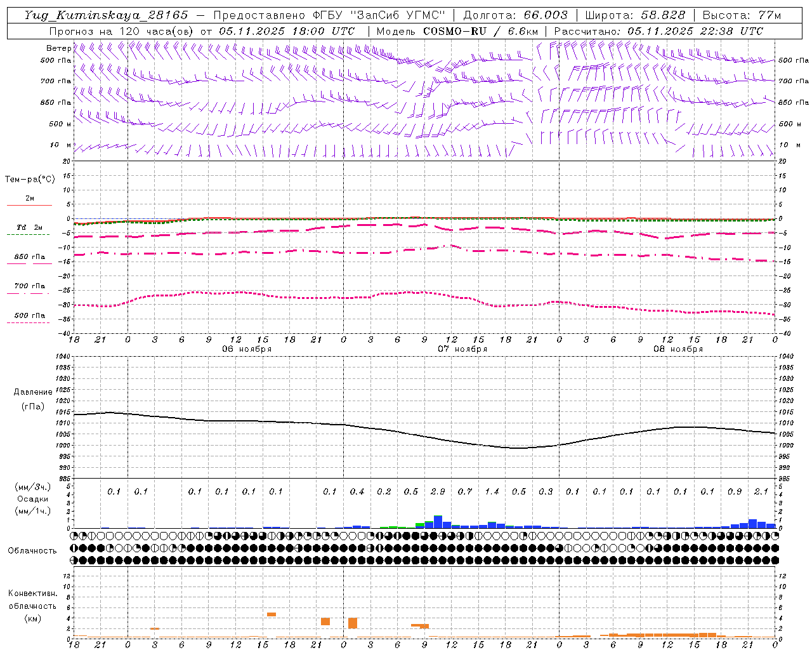Click the (мм/1ч.) units label
Viewport: 812px width, 650px height.
click(33, 511)
